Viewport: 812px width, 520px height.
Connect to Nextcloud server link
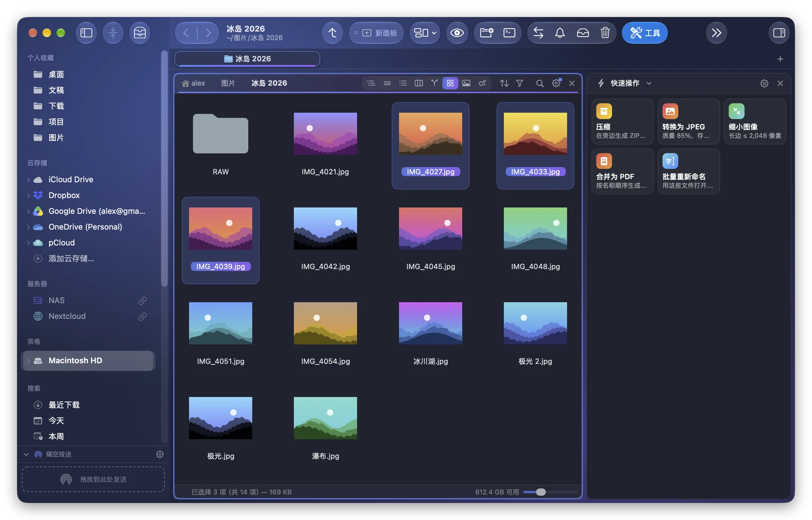point(143,316)
